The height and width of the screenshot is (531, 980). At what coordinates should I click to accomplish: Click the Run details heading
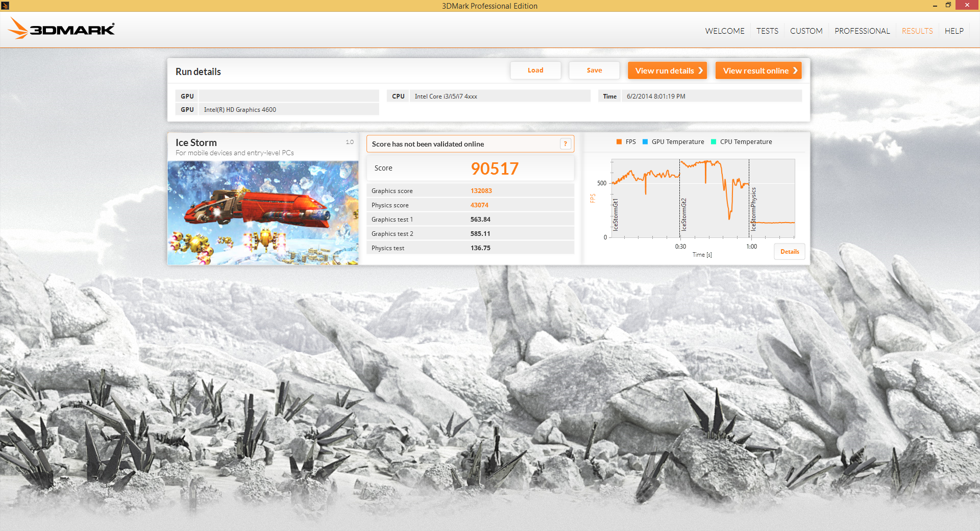[198, 71]
